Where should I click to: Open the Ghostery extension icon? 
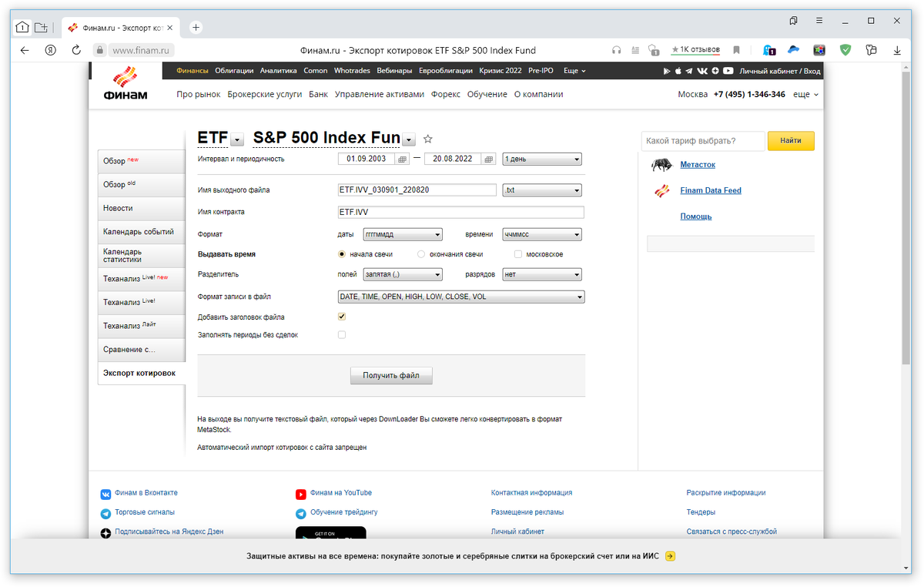(x=768, y=50)
